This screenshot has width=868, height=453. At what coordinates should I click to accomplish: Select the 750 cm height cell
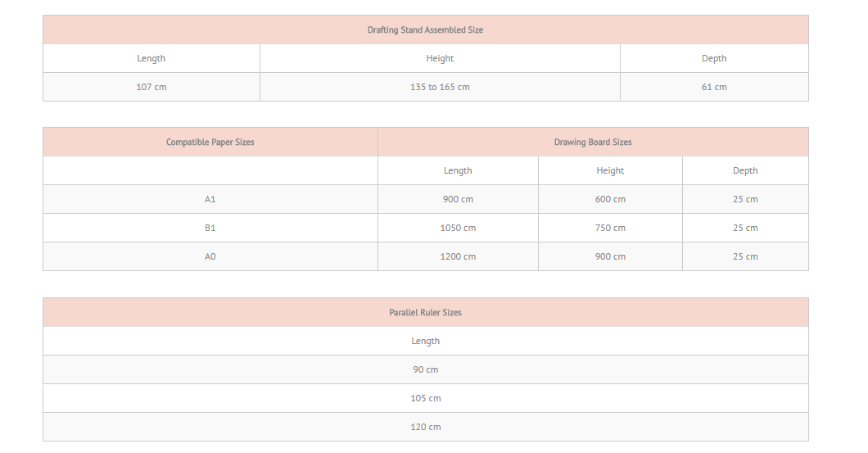point(610,229)
